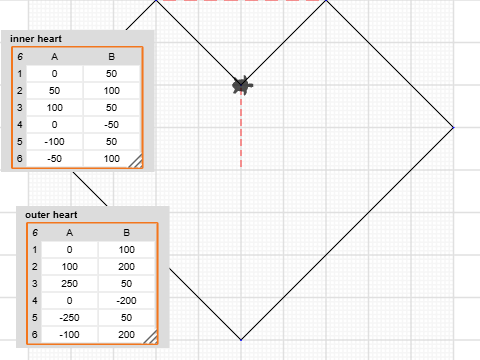Select inner heart row 2 cell B value 100
The height and width of the screenshot is (360, 480).
[112, 91]
